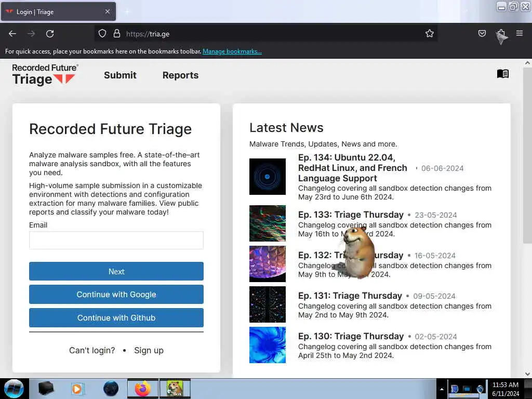Click the Latest News heading

(286, 128)
